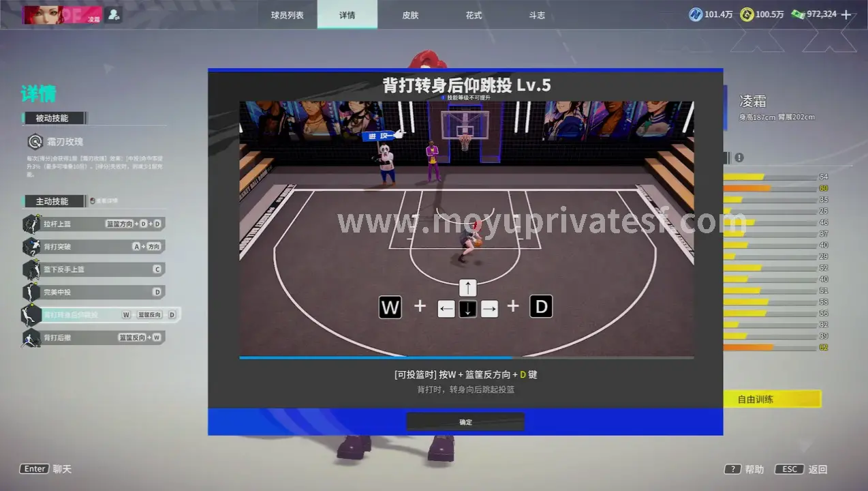Click the switch player icon beside avatar
The width and height of the screenshot is (868, 491).
pyautogui.click(x=114, y=14)
